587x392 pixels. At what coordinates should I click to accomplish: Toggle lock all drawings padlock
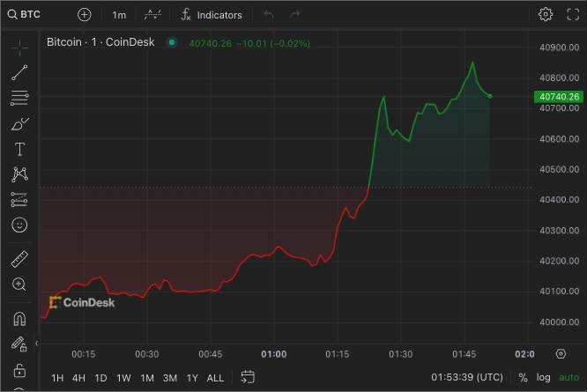click(19, 370)
